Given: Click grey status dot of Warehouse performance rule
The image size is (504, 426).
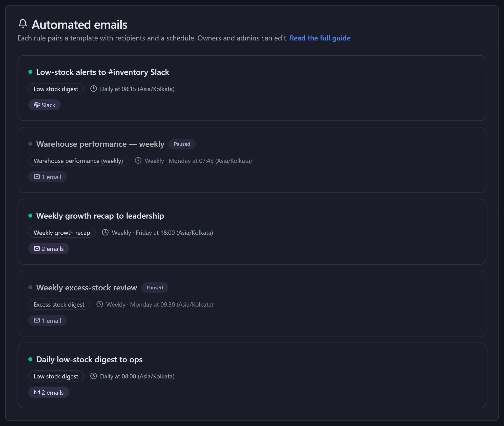Looking at the screenshot, I should pos(30,144).
